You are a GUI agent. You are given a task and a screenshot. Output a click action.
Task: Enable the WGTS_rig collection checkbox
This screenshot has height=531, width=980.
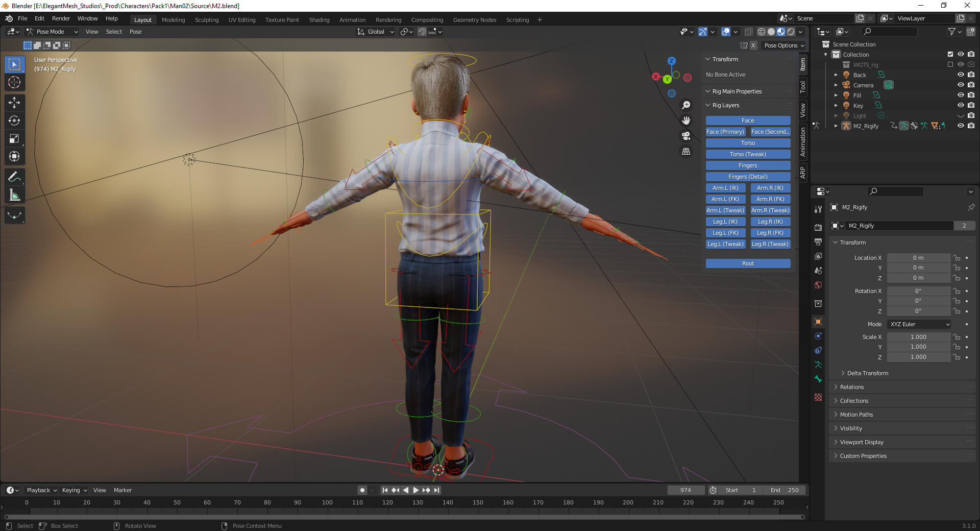pyautogui.click(x=950, y=64)
